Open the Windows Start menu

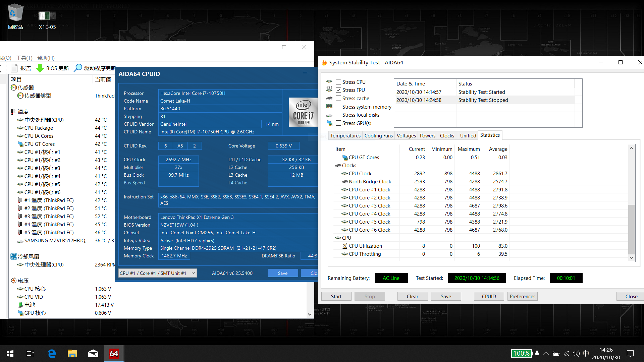10,354
